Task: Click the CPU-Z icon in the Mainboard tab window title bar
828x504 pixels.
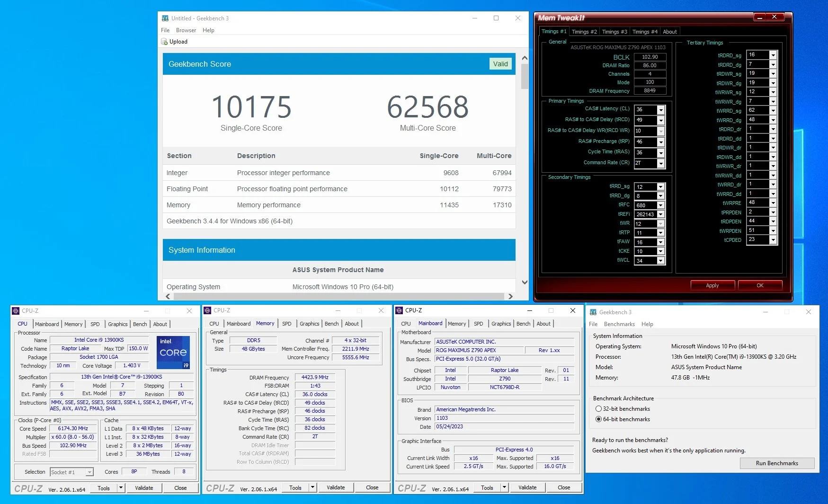Action: coord(399,310)
